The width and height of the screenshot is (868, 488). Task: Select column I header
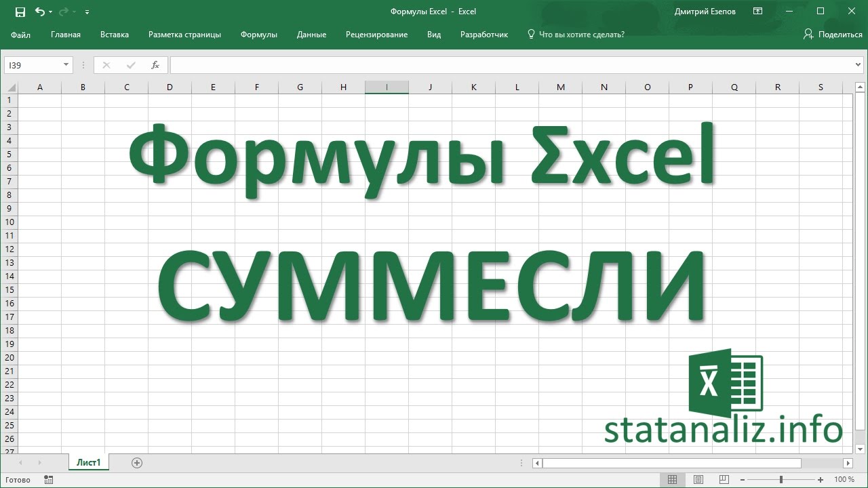[x=387, y=87]
